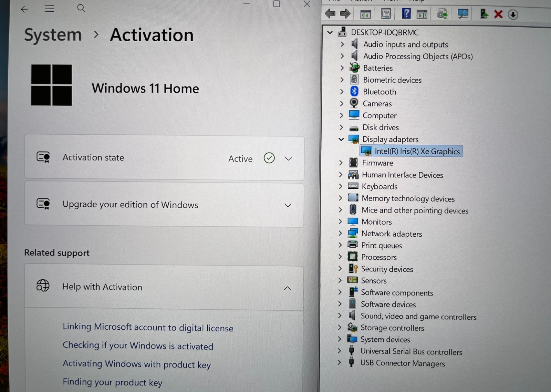Screen dimensions: 551x392
Task: Select the Bluetooth category icon
Action: coord(354,91)
